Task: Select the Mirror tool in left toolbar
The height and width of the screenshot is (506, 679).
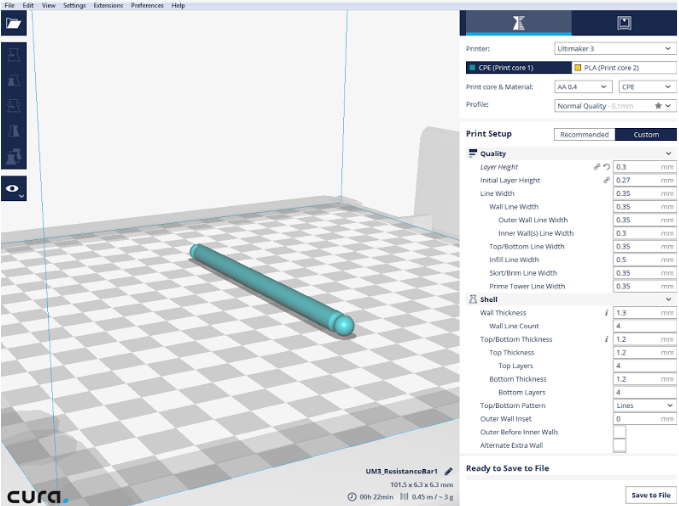Action: tap(14, 129)
